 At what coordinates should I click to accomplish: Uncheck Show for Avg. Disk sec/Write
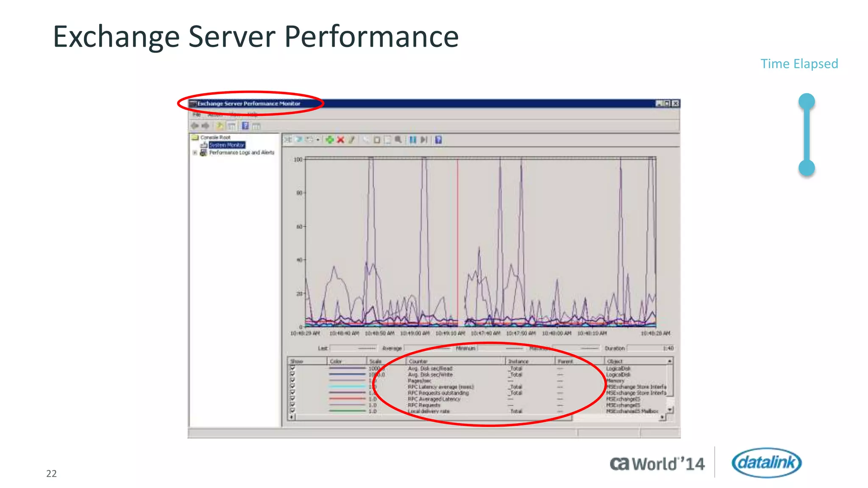[292, 374]
